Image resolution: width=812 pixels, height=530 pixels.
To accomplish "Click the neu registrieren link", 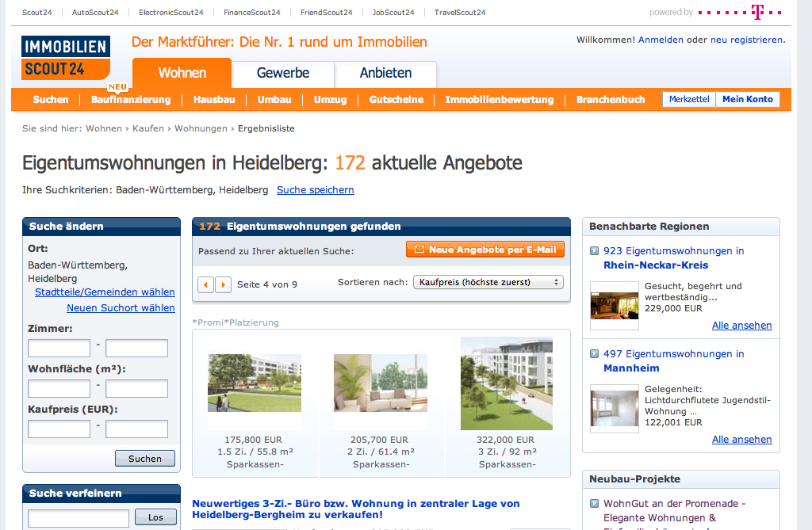I will click(746, 40).
